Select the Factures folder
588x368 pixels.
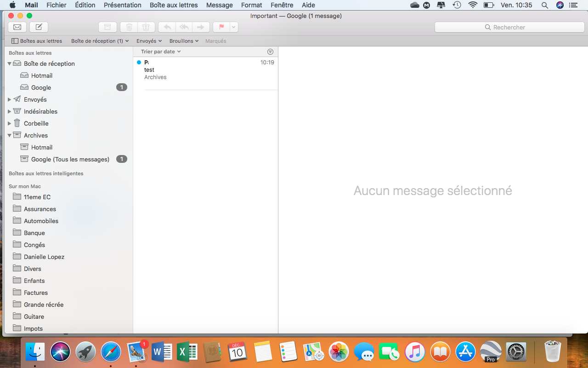(x=35, y=293)
